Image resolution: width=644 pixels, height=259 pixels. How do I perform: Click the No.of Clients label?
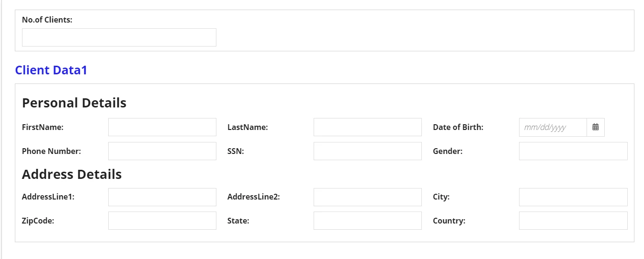click(47, 20)
